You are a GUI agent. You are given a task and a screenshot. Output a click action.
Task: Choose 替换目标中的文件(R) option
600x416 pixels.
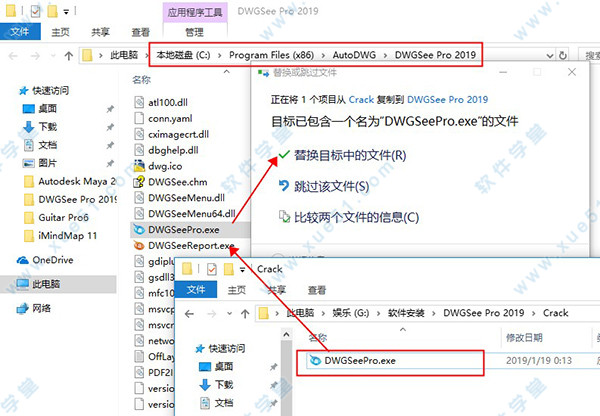pos(350,155)
